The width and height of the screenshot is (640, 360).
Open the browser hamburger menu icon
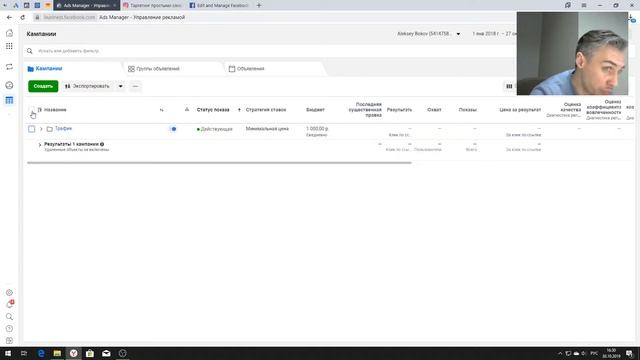click(584, 5)
